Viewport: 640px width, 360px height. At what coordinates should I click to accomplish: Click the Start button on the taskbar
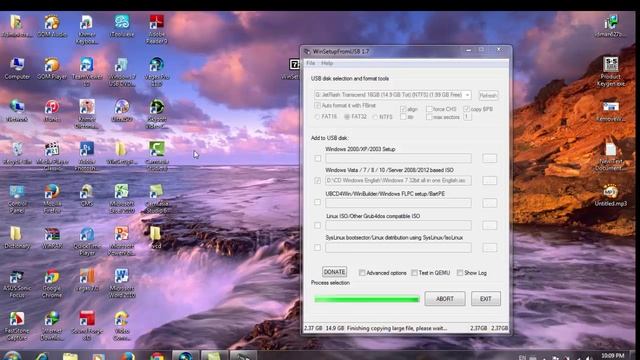point(13,356)
